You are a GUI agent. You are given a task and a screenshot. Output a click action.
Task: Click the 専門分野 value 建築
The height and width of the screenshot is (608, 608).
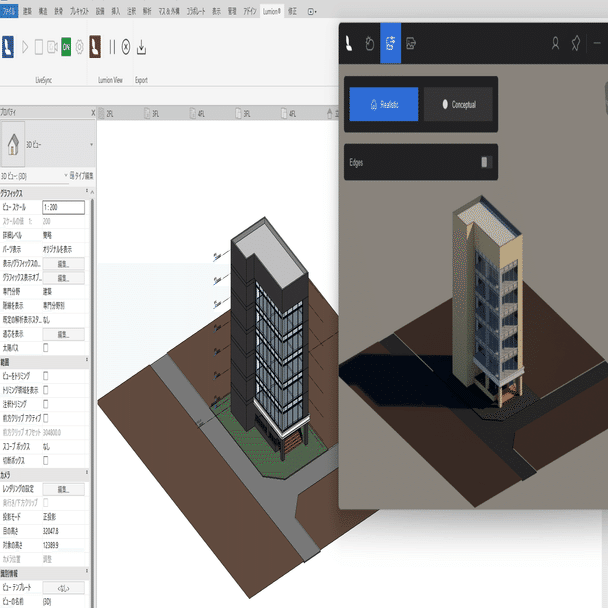47,292
